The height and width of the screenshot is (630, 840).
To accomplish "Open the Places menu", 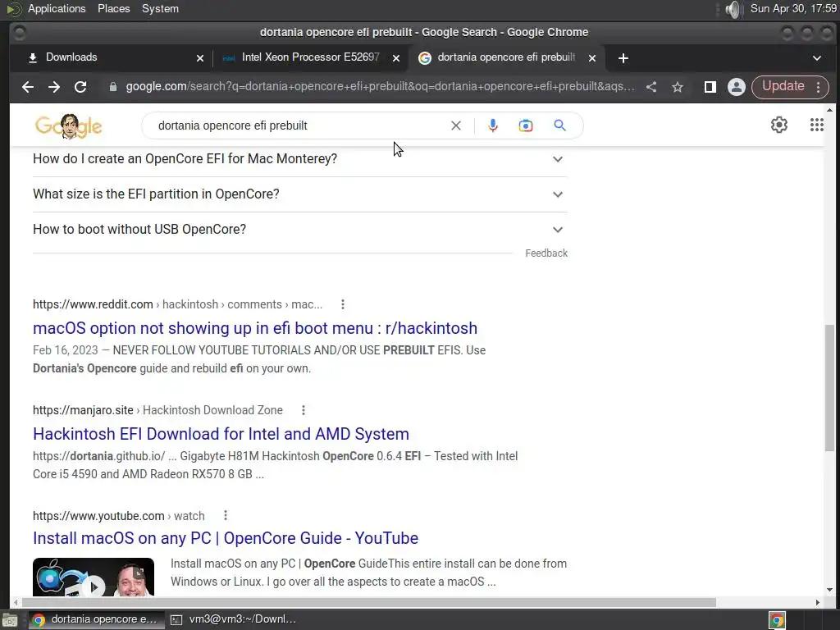I will (x=113, y=8).
